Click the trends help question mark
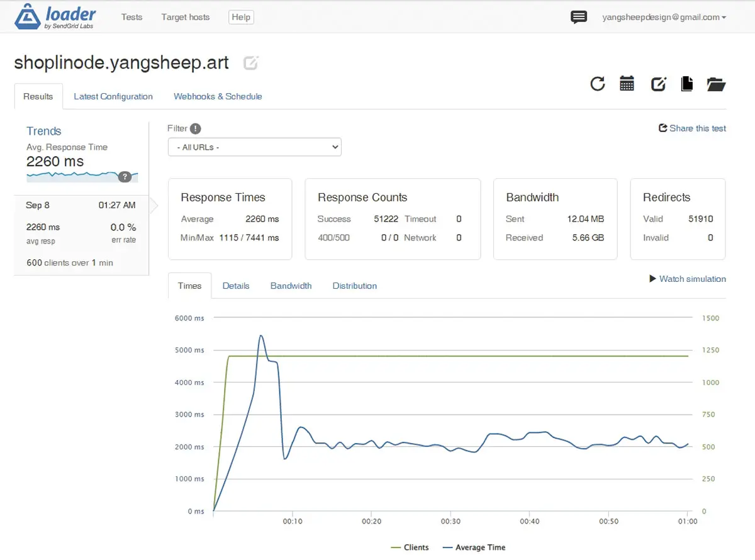755x560 pixels. tap(125, 176)
